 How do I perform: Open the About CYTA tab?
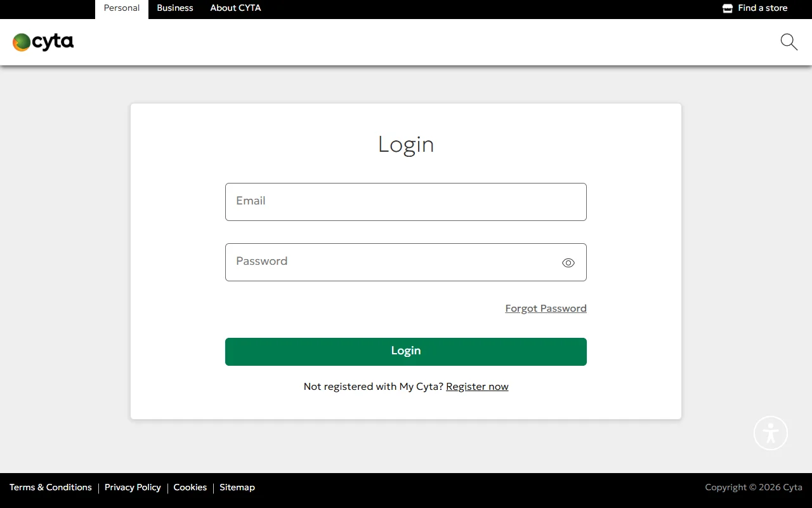(x=235, y=8)
